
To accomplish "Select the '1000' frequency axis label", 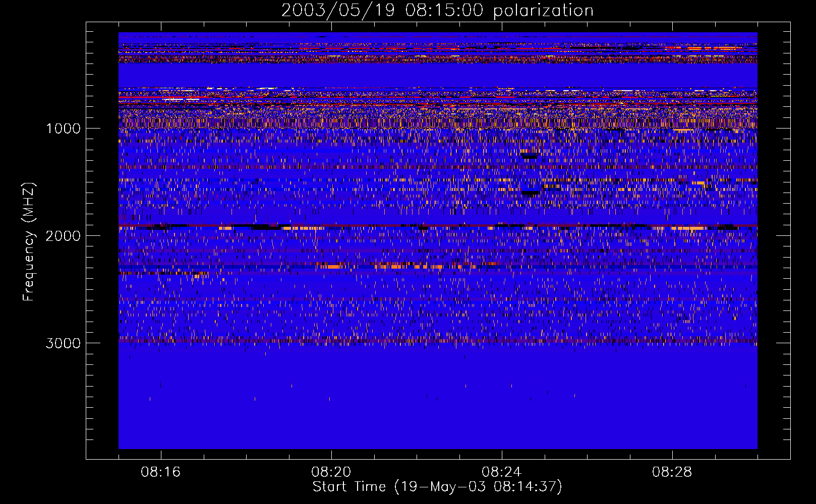I will point(63,129).
